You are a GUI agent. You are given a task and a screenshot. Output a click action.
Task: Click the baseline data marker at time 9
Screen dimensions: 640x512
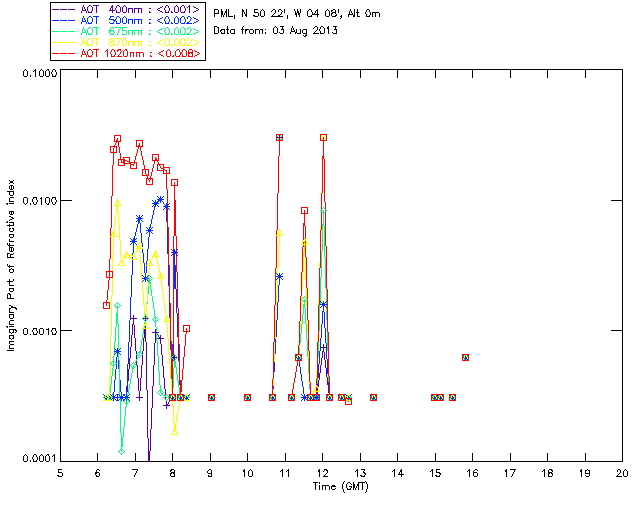pyautogui.click(x=211, y=397)
